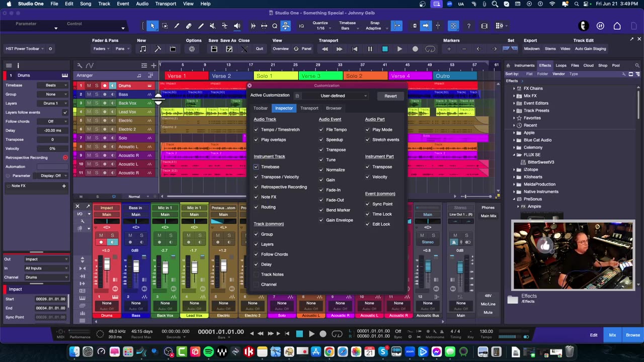Open Quantize 1/16 dropdown
644x362 pixels.
[x=320, y=26]
